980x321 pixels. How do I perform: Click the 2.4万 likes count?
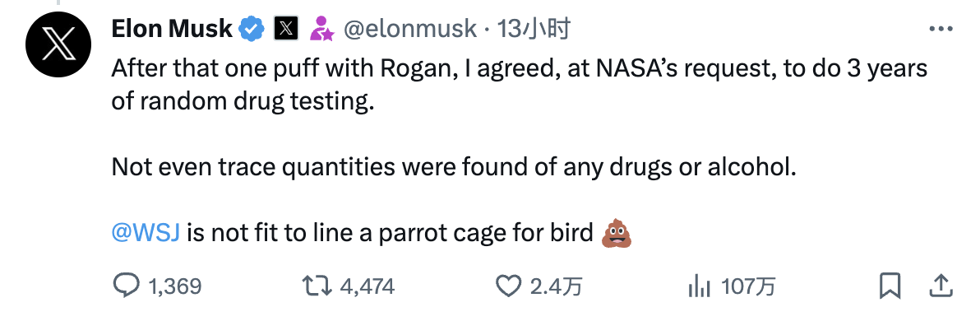(557, 286)
